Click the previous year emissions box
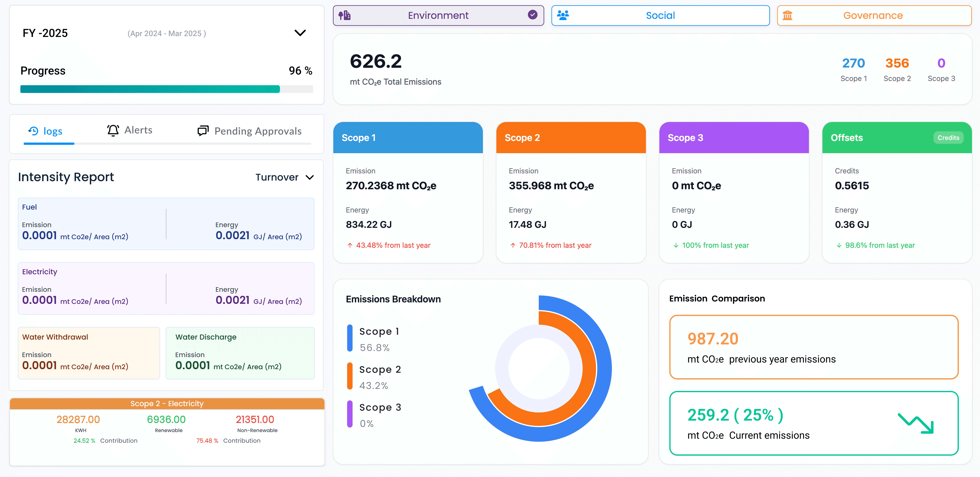Image resolution: width=980 pixels, height=477 pixels. [x=813, y=347]
